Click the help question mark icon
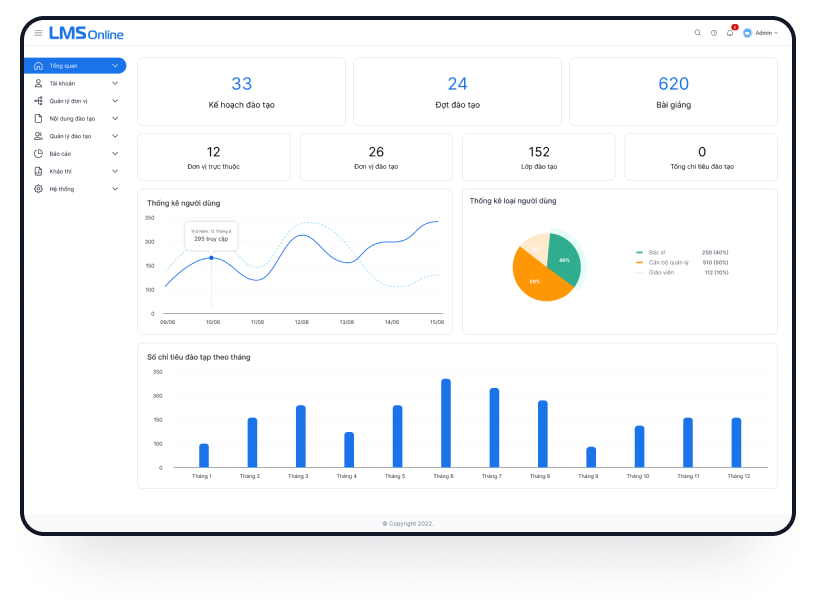This screenshot has width=816, height=616. point(714,33)
